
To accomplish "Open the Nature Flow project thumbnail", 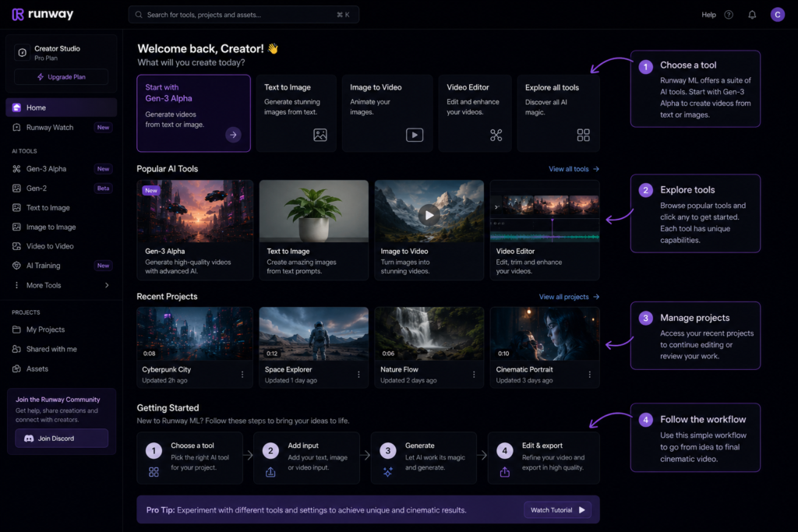I will click(x=429, y=333).
